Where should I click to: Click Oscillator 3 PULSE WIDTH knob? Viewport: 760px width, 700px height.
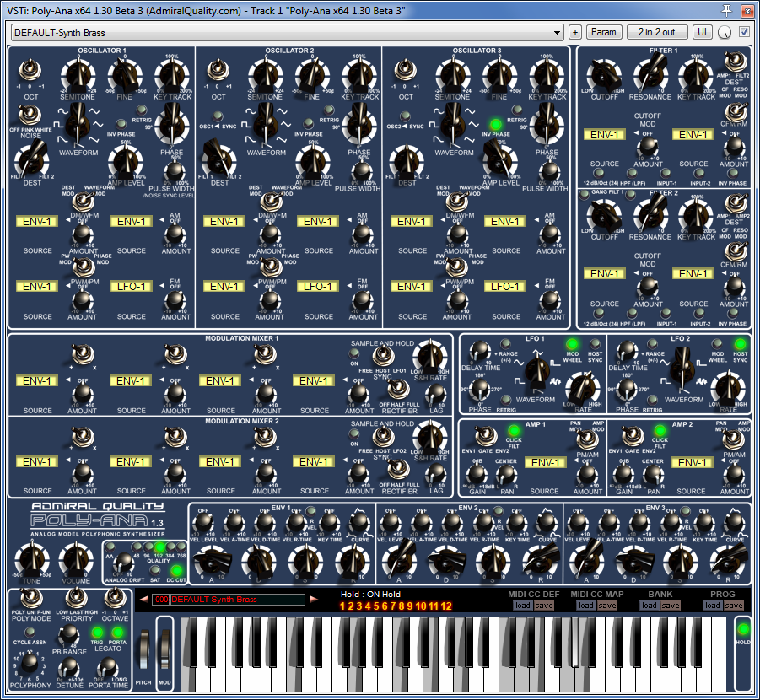tap(548, 171)
